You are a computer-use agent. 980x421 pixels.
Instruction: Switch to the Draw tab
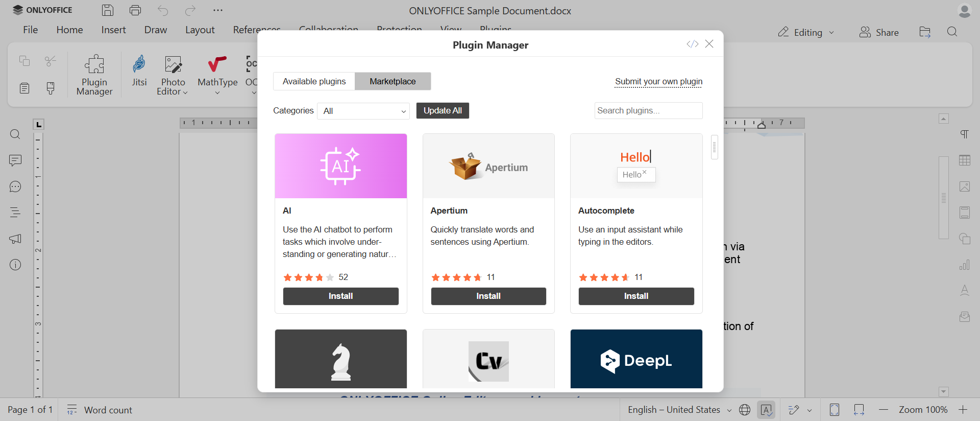(156, 30)
